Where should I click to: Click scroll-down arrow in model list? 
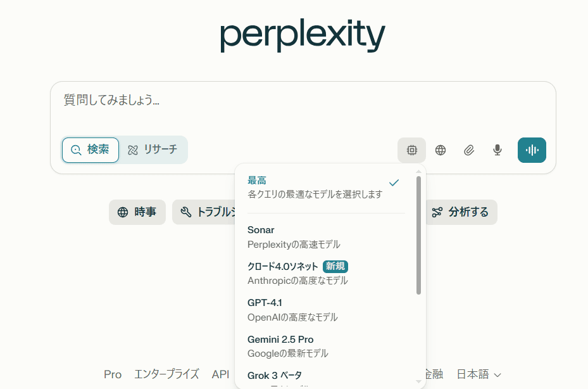click(418, 382)
